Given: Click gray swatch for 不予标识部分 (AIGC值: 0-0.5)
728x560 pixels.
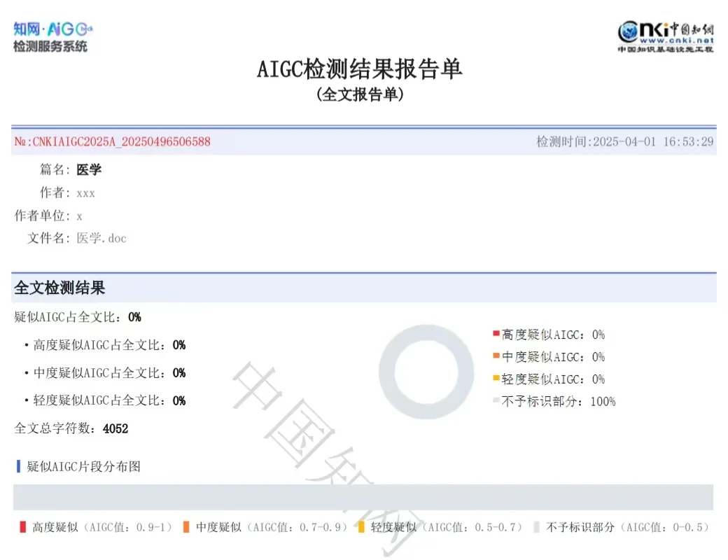Looking at the screenshot, I should (537, 527).
